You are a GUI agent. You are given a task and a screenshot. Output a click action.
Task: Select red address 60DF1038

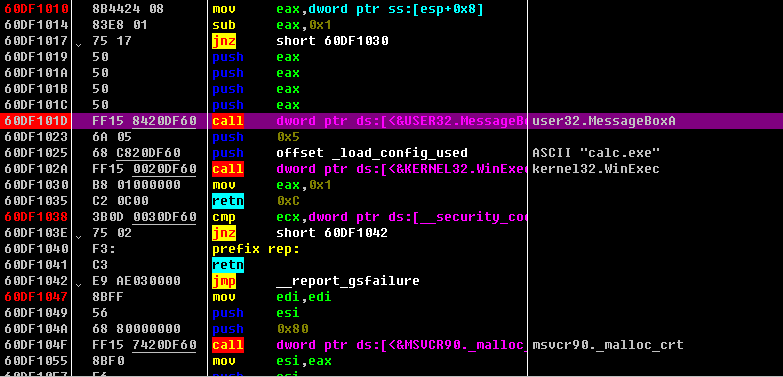36,217
